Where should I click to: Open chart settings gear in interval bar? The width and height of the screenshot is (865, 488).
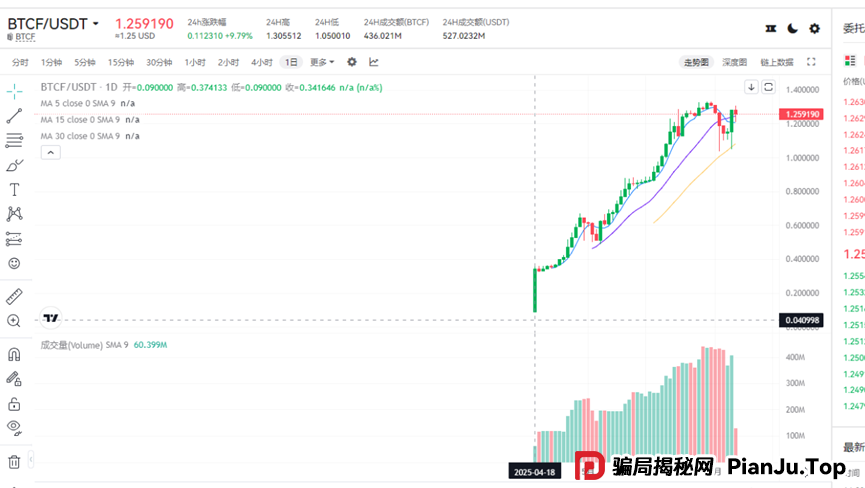pyautogui.click(x=351, y=62)
